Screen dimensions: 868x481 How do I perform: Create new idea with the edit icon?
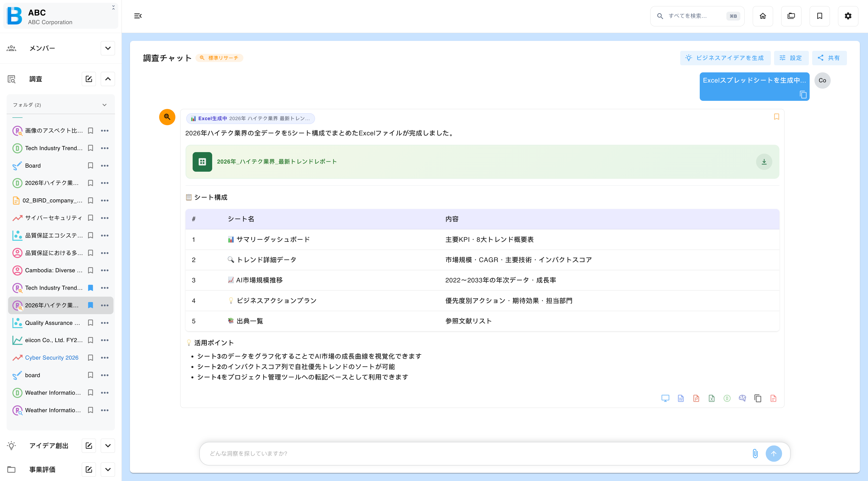tap(89, 446)
